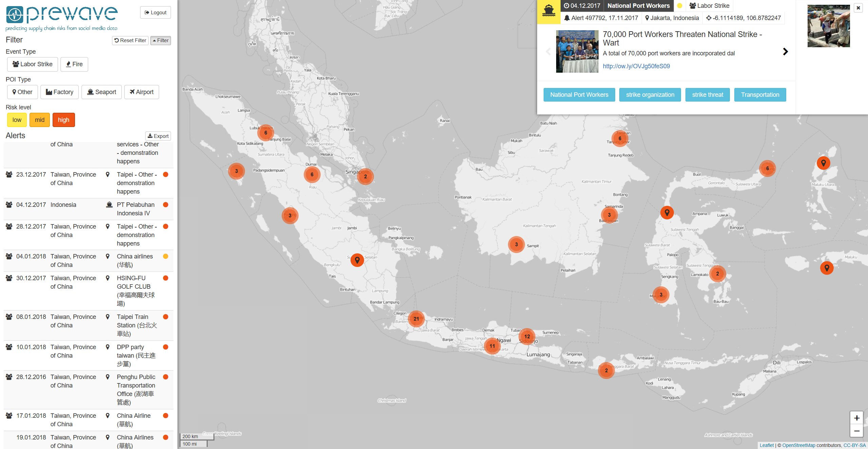Go to the next article with the right chevron

coord(785,52)
